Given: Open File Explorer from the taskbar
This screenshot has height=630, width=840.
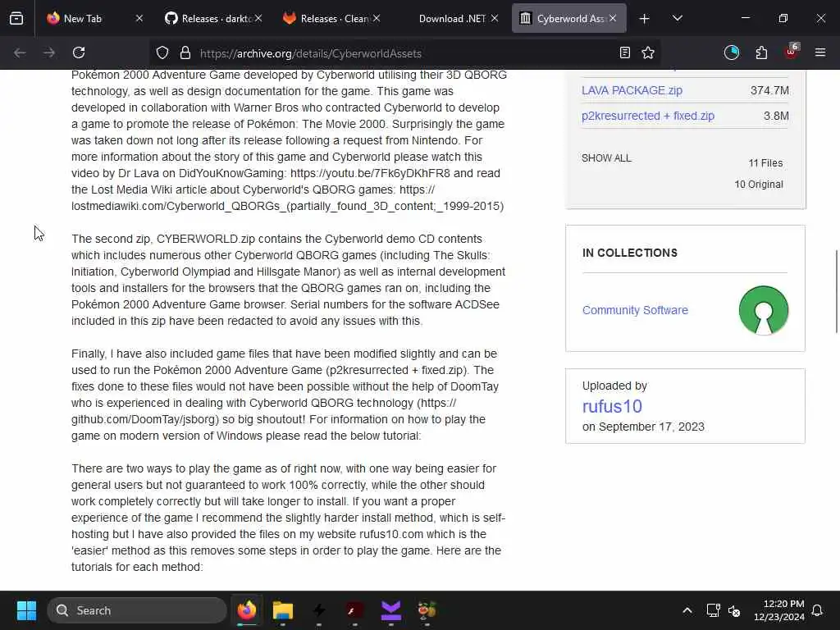Looking at the screenshot, I should point(283,610).
